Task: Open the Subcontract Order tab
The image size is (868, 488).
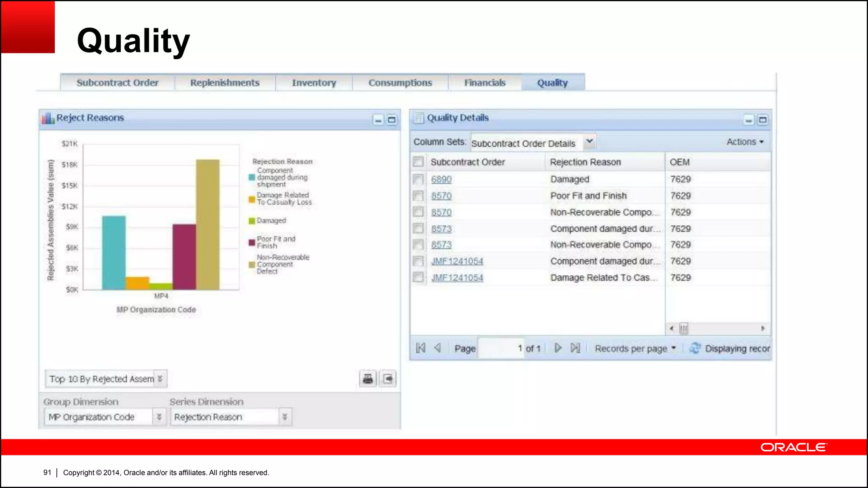Action: coord(117,83)
